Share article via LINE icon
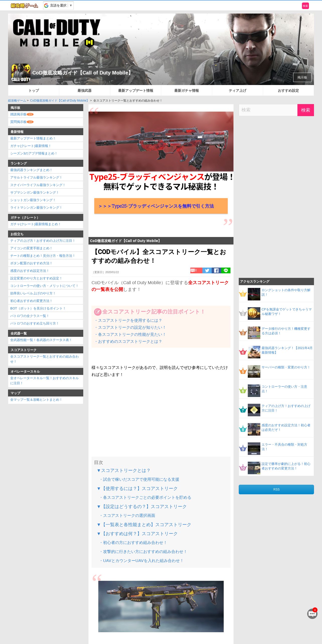This screenshot has height=644, width=322. [x=226, y=270]
